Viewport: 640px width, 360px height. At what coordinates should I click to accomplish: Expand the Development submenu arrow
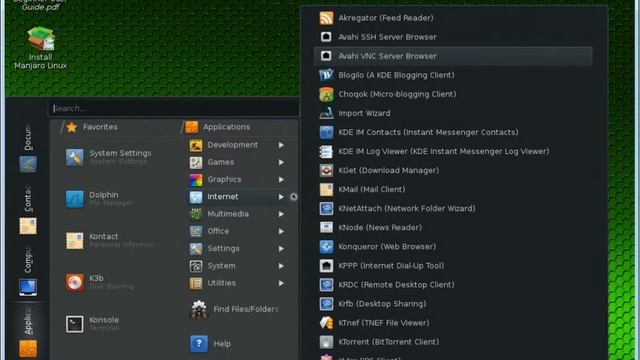pyautogui.click(x=281, y=145)
